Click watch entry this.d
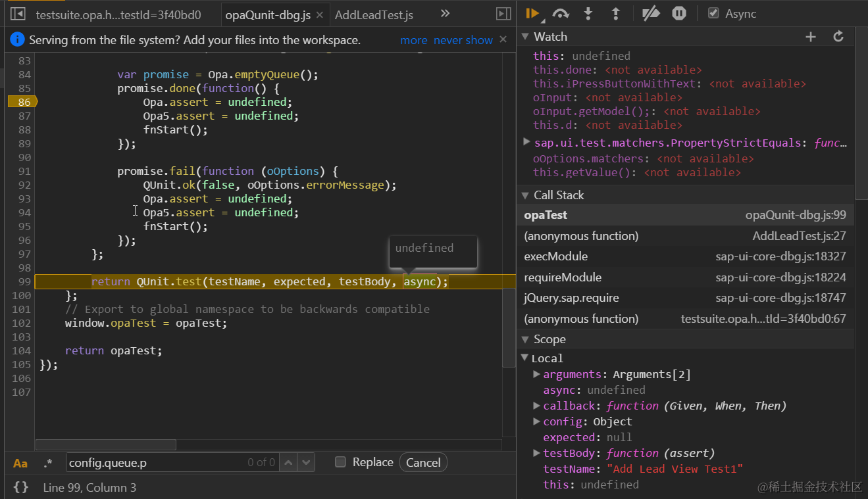 607,125
